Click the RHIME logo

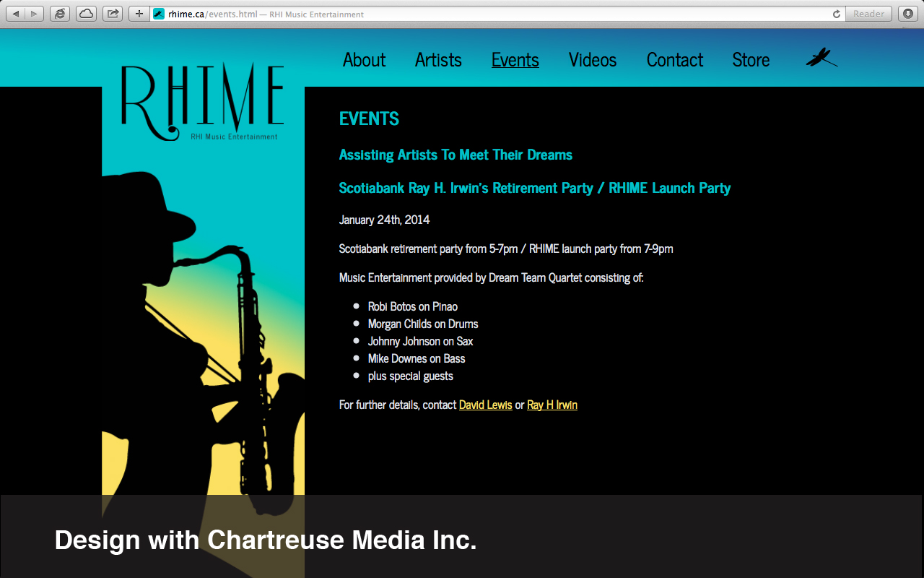coord(202,101)
